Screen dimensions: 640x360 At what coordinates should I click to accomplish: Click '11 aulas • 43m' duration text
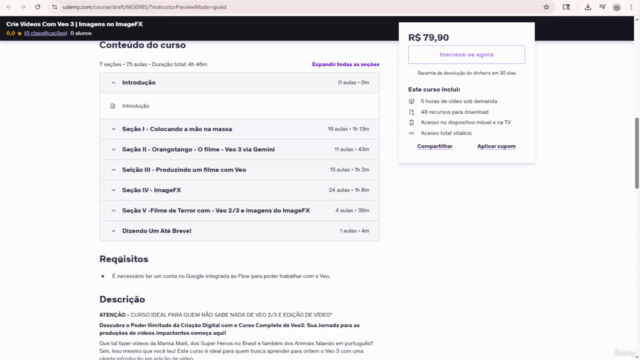pos(352,149)
